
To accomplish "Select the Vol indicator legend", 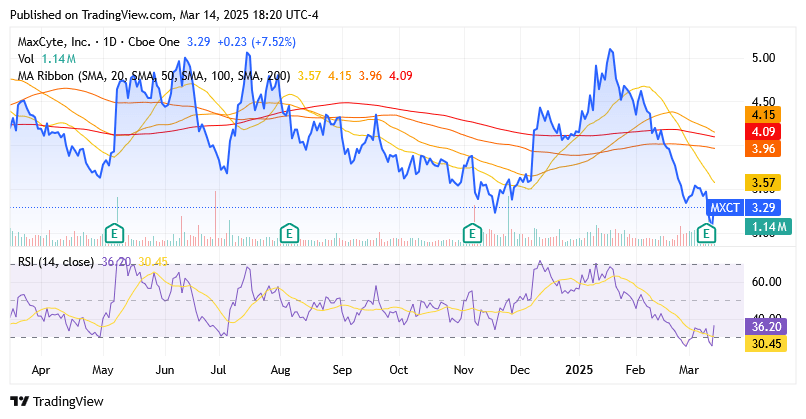I will pyautogui.click(x=26, y=59).
